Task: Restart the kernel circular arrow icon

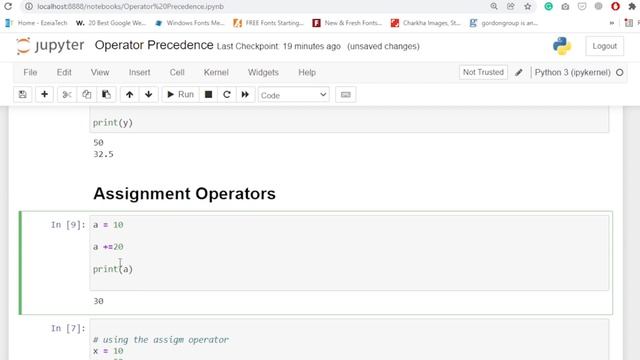Action: point(227,95)
